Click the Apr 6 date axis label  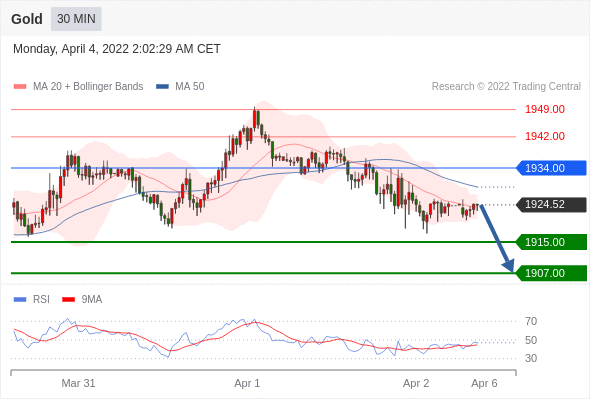click(484, 383)
